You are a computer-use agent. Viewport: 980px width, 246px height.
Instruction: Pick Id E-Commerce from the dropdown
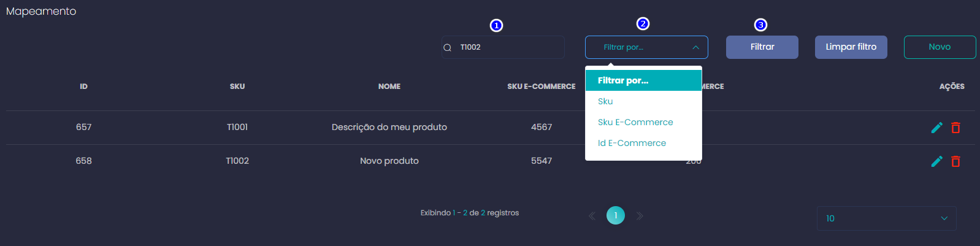point(632,143)
